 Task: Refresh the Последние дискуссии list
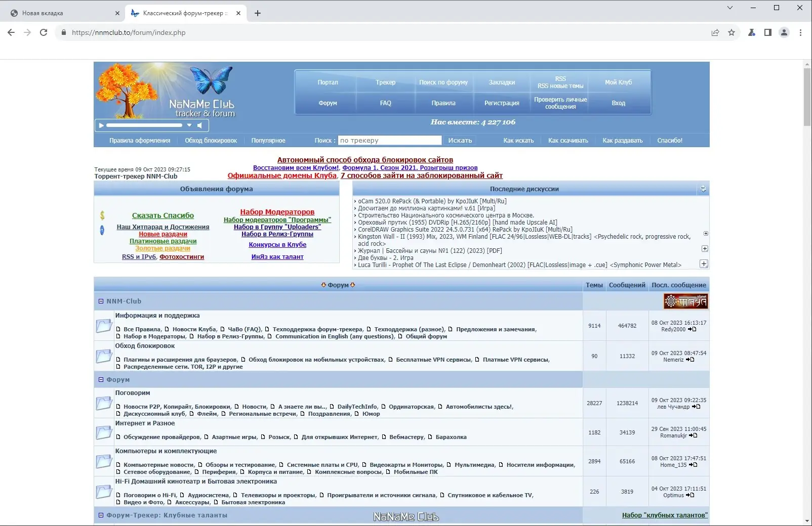[x=703, y=189]
